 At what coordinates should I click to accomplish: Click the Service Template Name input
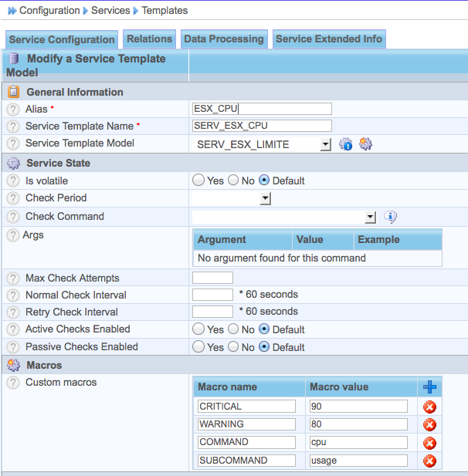pyautogui.click(x=262, y=126)
